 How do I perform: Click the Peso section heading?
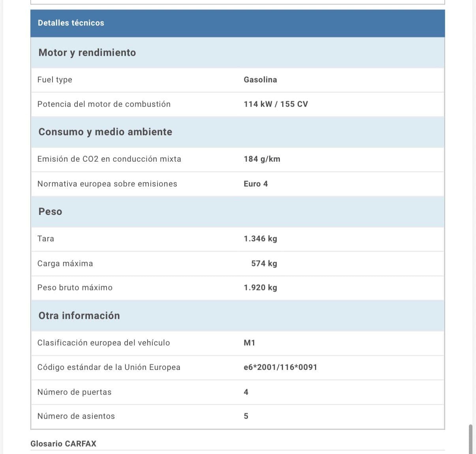[x=50, y=211]
